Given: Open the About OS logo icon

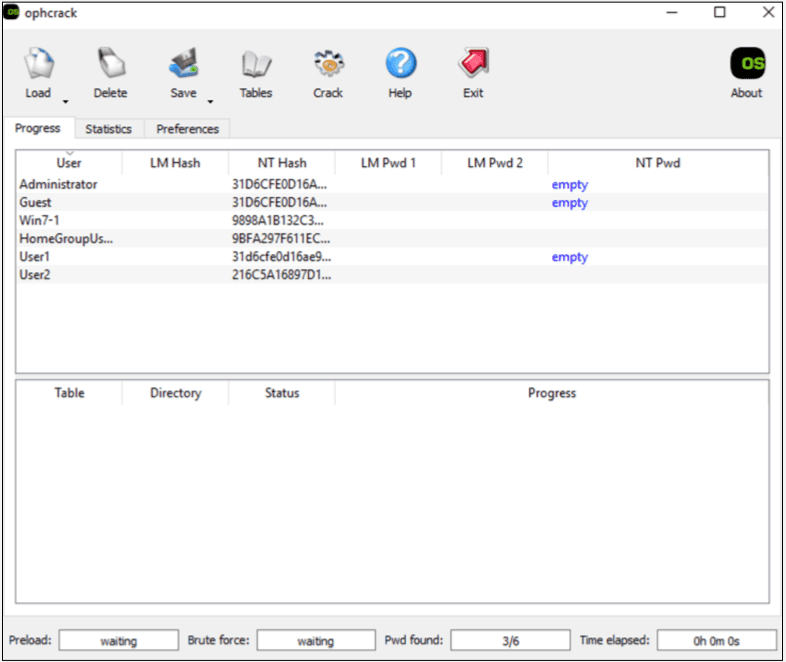Looking at the screenshot, I should 746,66.
